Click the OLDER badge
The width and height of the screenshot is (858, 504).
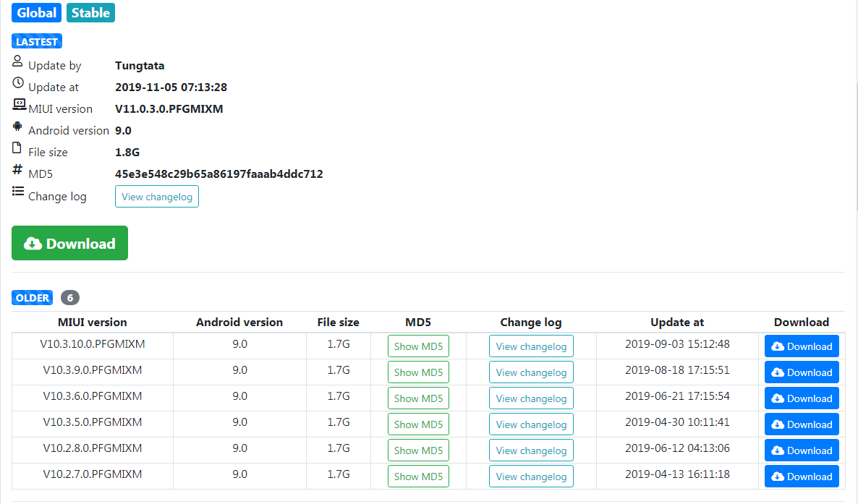pos(33,298)
